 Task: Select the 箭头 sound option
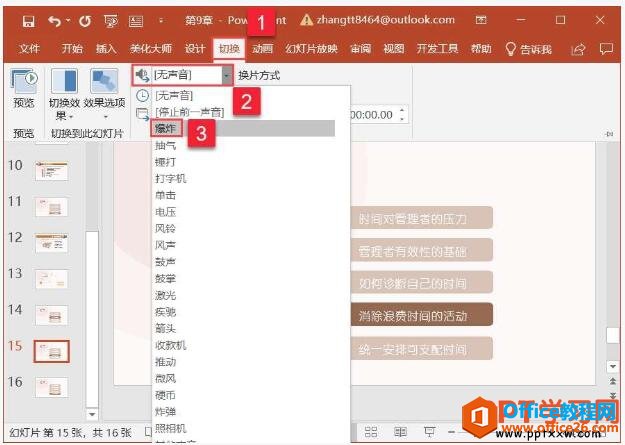click(x=165, y=329)
